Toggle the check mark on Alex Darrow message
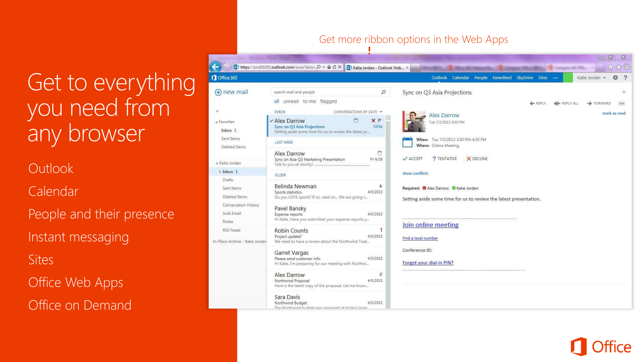This screenshot has height=362, width=644. point(272,121)
